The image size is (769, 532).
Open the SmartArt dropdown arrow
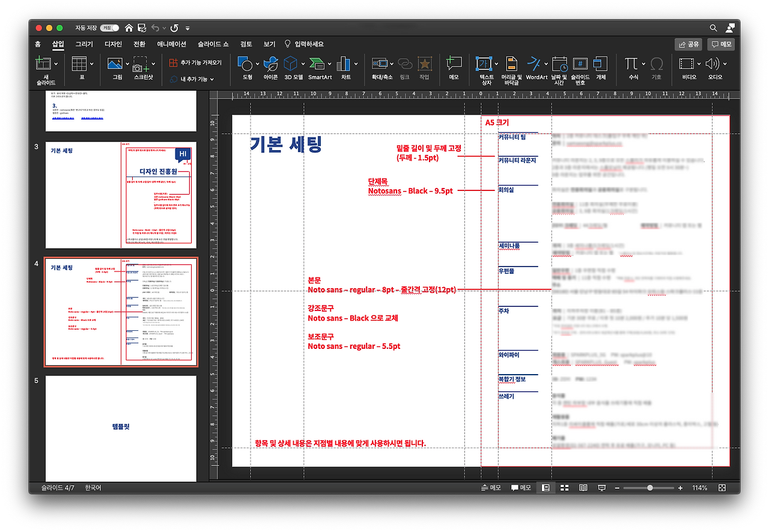pyautogui.click(x=329, y=64)
